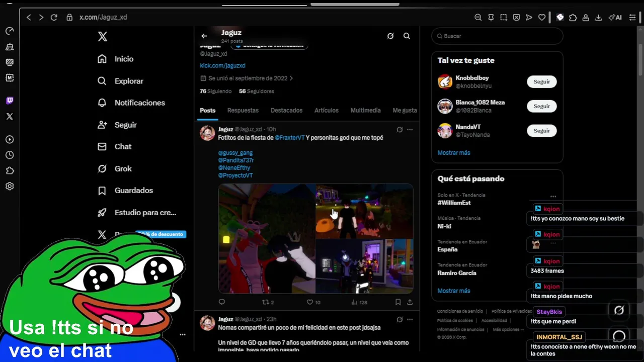Open Twitch in the browser sidebar
This screenshot has height=362, width=644.
[10, 101]
